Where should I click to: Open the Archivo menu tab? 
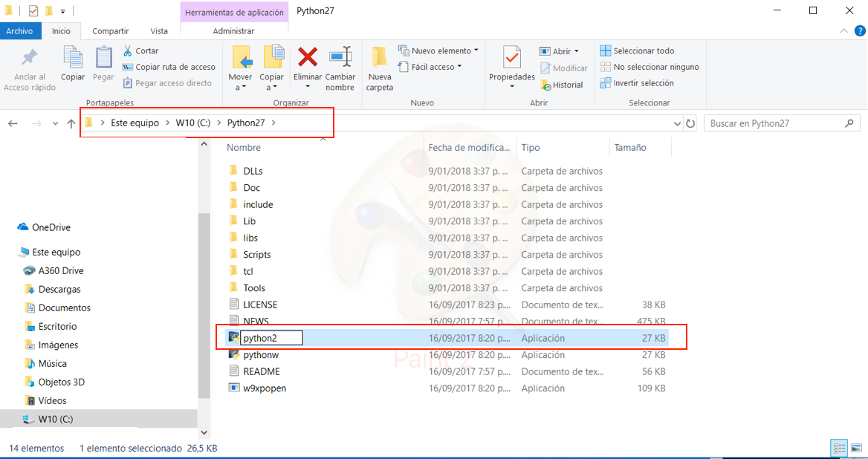[x=19, y=31]
